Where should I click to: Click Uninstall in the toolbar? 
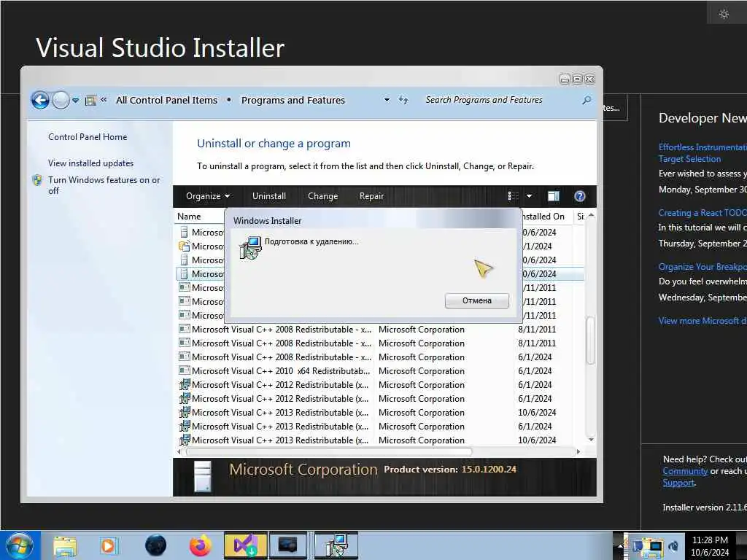click(x=269, y=196)
